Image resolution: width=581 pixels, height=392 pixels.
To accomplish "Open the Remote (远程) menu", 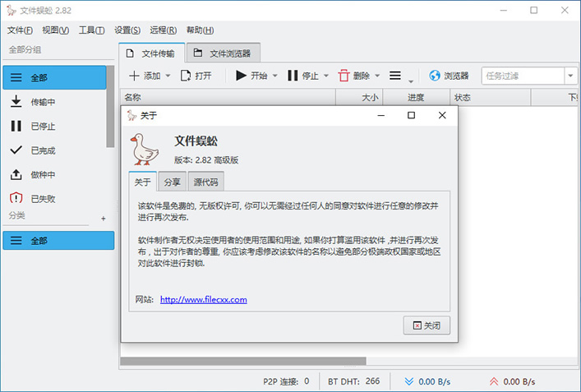I will (163, 30).
